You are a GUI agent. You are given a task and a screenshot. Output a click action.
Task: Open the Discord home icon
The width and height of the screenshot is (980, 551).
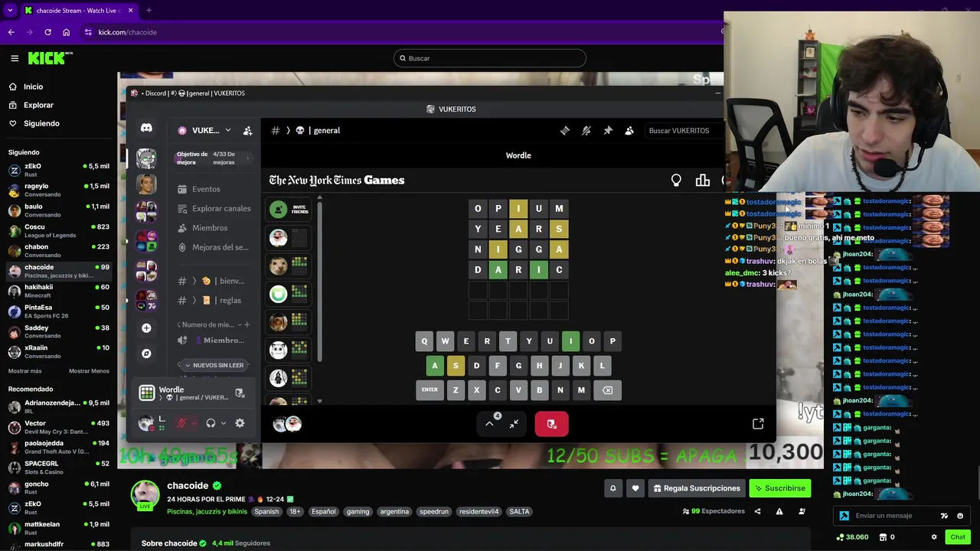tap(146, 129)
